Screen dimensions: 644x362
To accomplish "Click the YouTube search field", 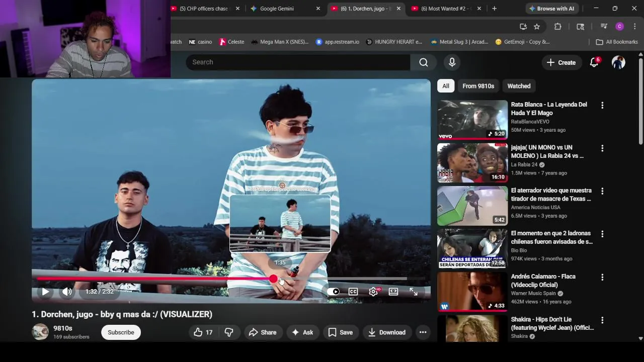I will pos(298,62).
